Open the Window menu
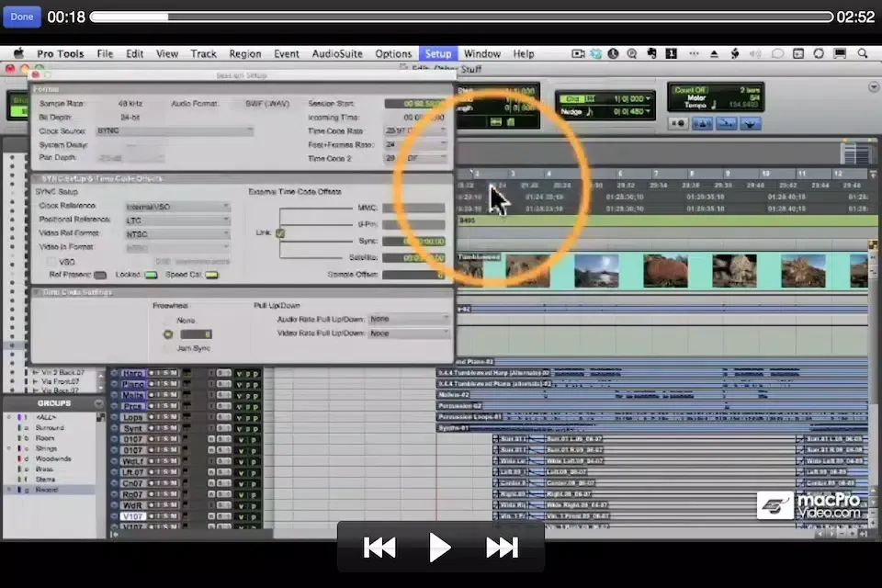882x588 pixels. pyautogui.click(x=481, y=53)
